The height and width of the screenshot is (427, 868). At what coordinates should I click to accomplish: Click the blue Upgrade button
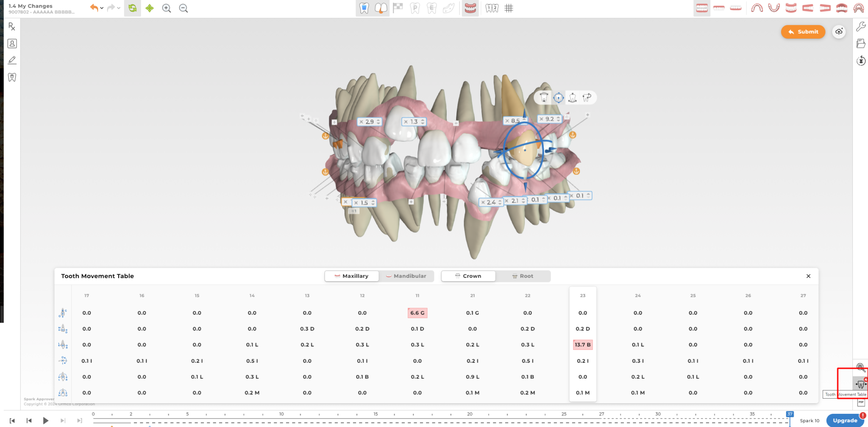point(845,420)
